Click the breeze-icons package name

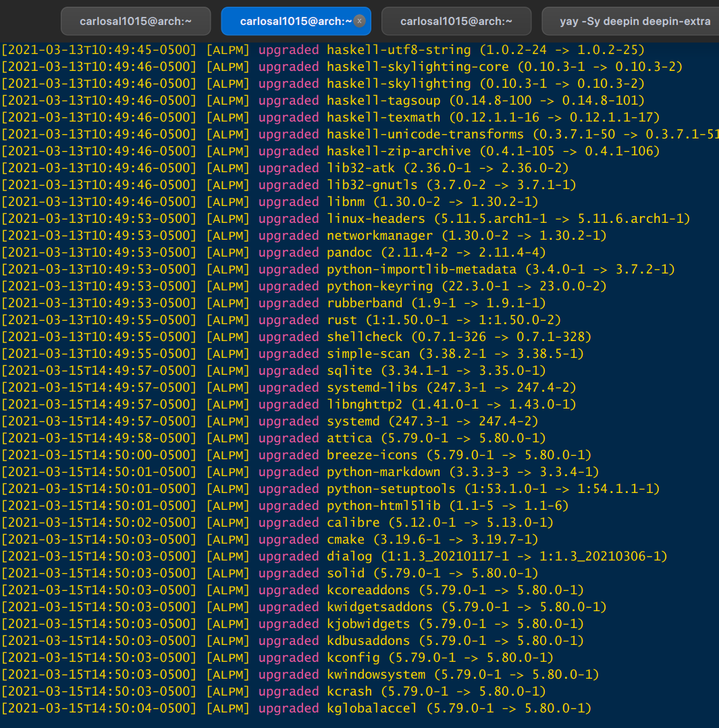click(x=372, y=455)
